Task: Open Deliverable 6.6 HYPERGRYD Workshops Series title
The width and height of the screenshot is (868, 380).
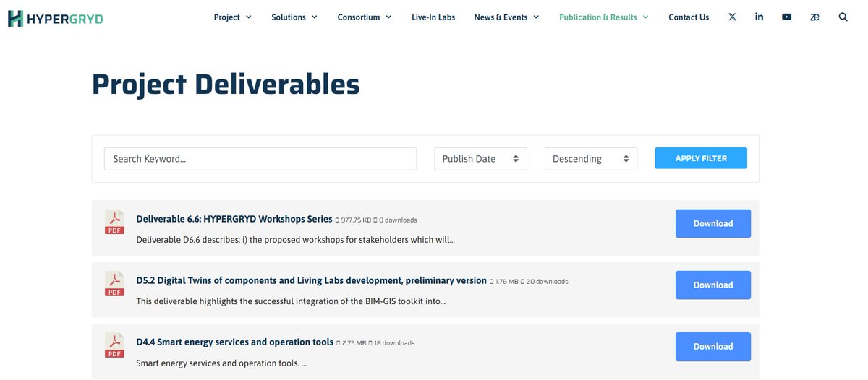Action: tap(234, 219)
